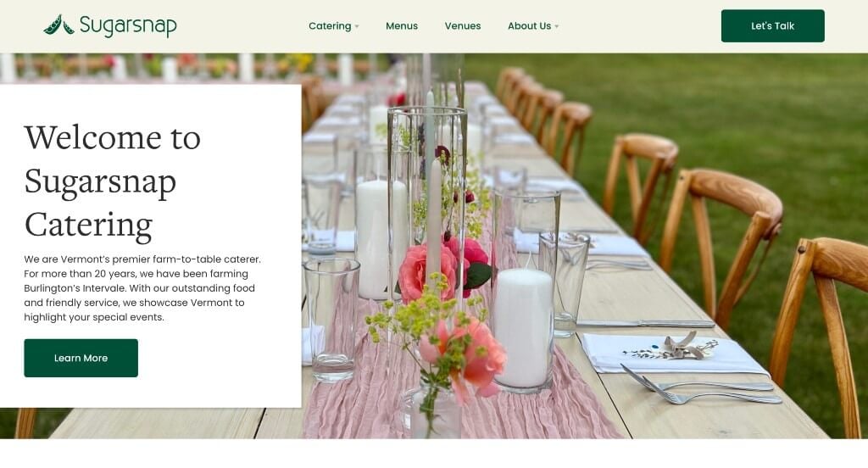Screen dimensions: 868x468
Task: Go to the Menus page
Action: coord(401,26)
